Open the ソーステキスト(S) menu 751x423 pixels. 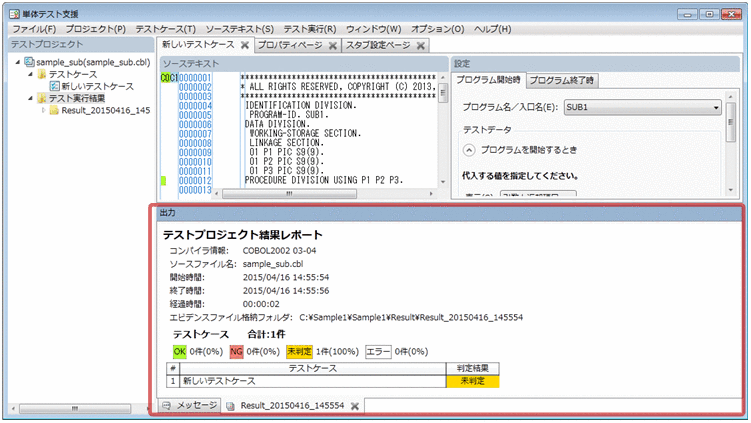point(239,29)
